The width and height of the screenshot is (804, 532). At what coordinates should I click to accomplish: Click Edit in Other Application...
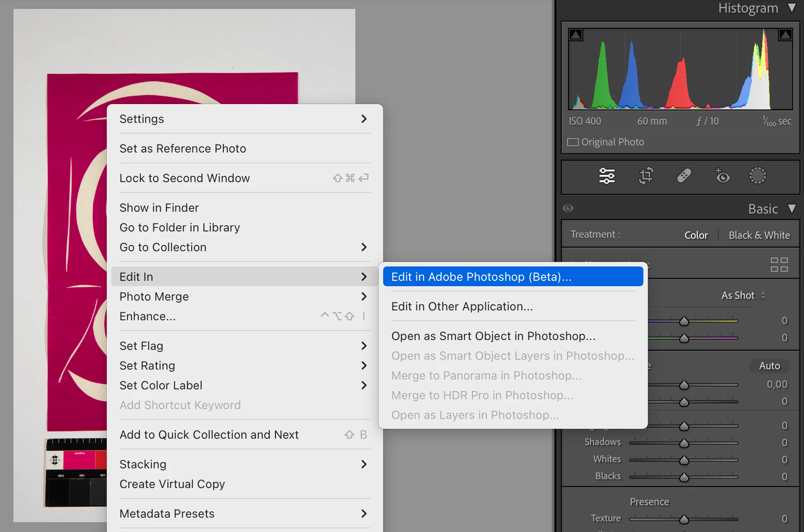[x=513, y=306]
